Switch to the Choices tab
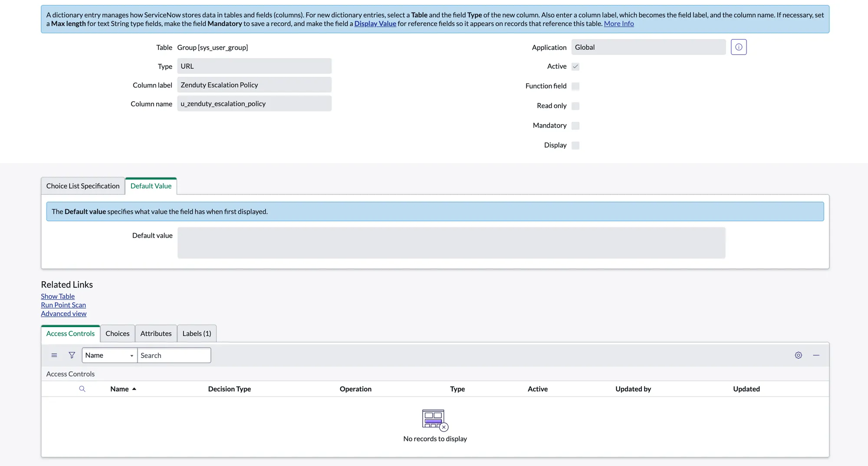The width and height of the screenshot is (868, 466). point(118,333)
